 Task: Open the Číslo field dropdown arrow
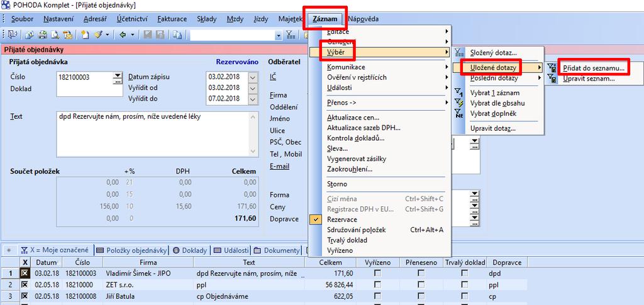click(x=118, y=75)
